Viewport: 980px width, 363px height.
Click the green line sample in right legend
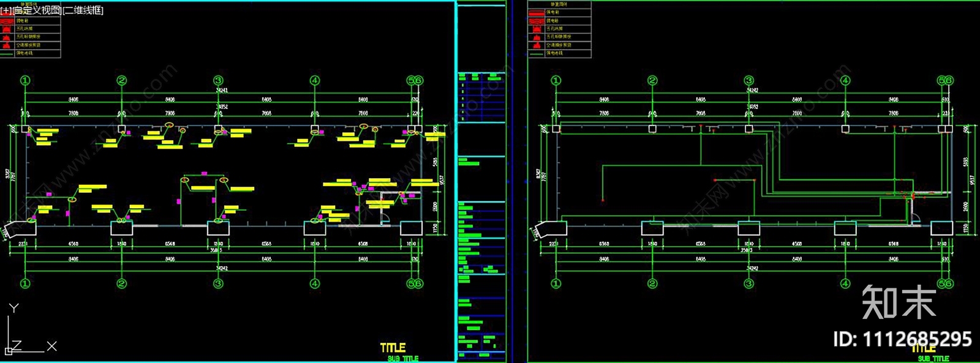tap(537, 53)
